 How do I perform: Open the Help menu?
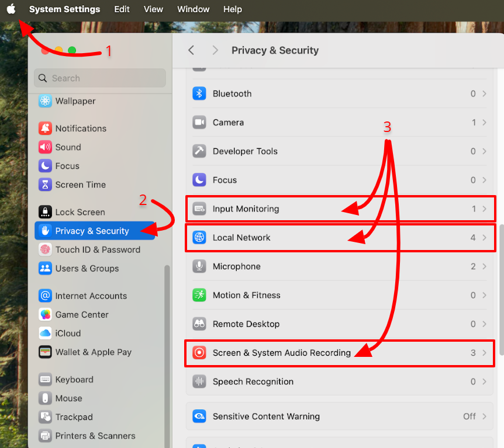tap(233, 9)
